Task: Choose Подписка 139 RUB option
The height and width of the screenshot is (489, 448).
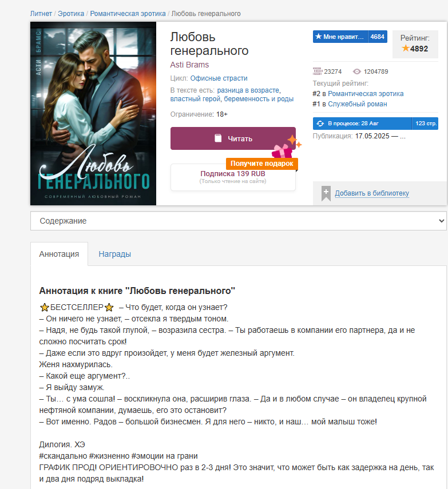Action: (233, 177)
